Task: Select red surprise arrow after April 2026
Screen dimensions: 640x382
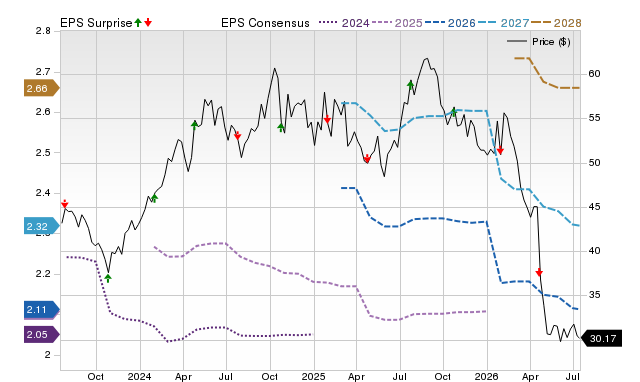Action: pyautogui.click(x=539, y=272)
